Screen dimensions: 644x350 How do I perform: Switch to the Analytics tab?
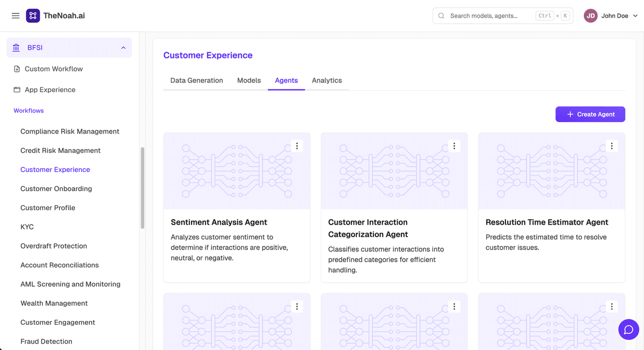tap(327, 80)
